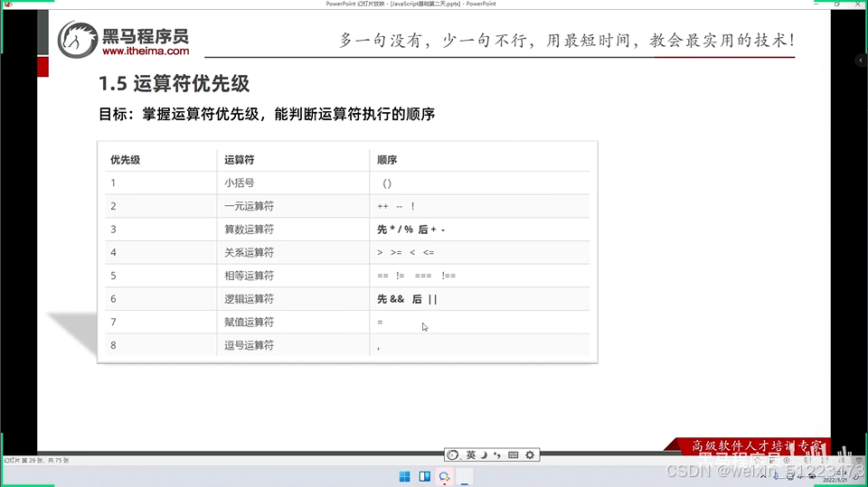Click the 黑马程序员 horse logo
This screenshot has height=487, width=868.
coord(78,39)
